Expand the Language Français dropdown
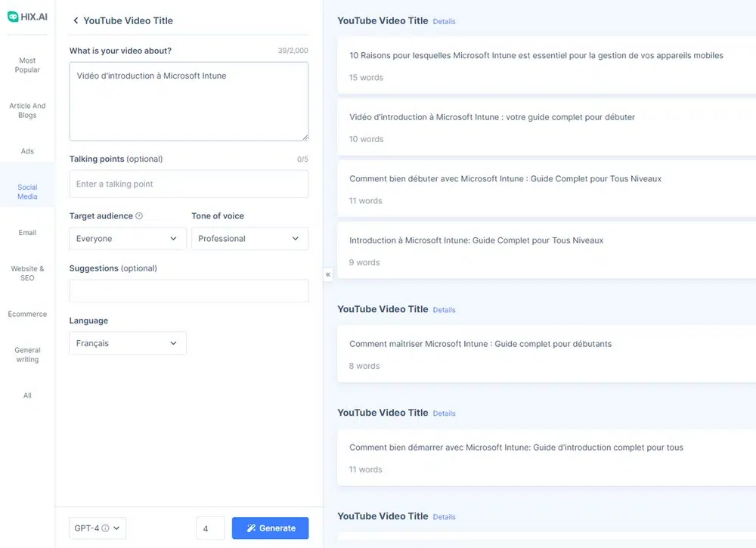The width and height of the screenshot is (756, 548). (x=128, y=343)
